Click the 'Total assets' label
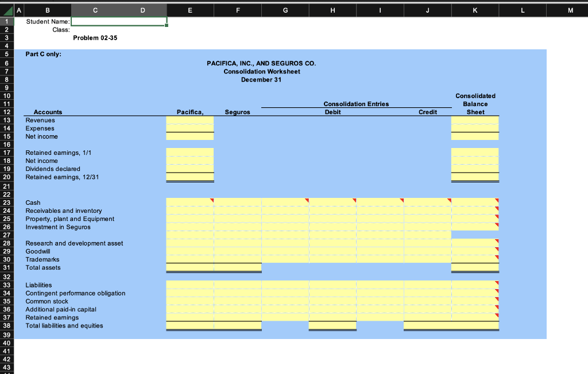Image resolution: width=588 pixels, height=374 pixels. pyautogui.click(x=43, y=267)
